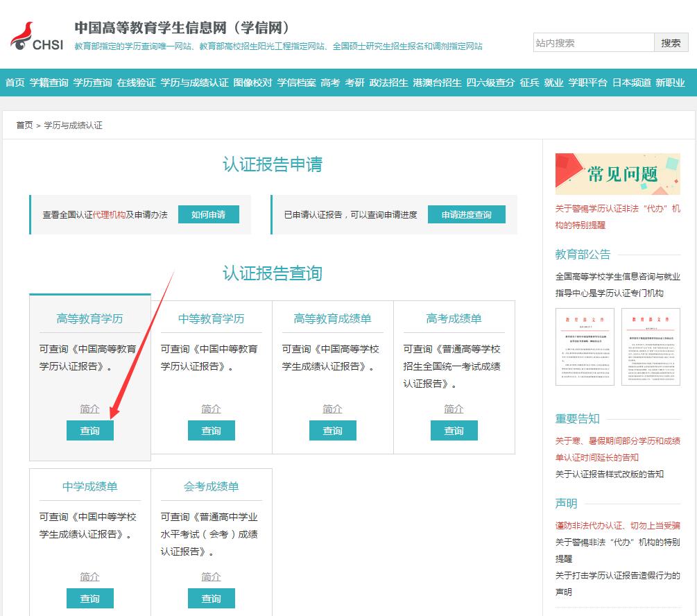Open 关于打击学历认证报告造假行为的声明 link
697x616 pixels.
[x=617, y=583]
